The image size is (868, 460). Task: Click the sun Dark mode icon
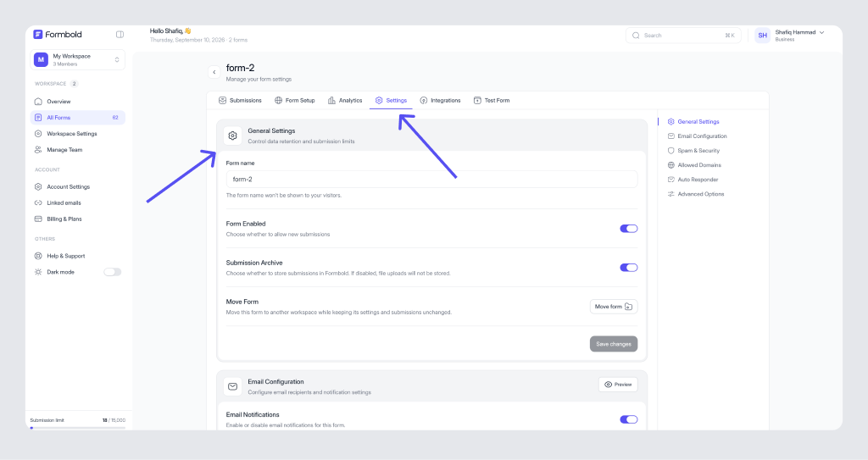point(38,272)
